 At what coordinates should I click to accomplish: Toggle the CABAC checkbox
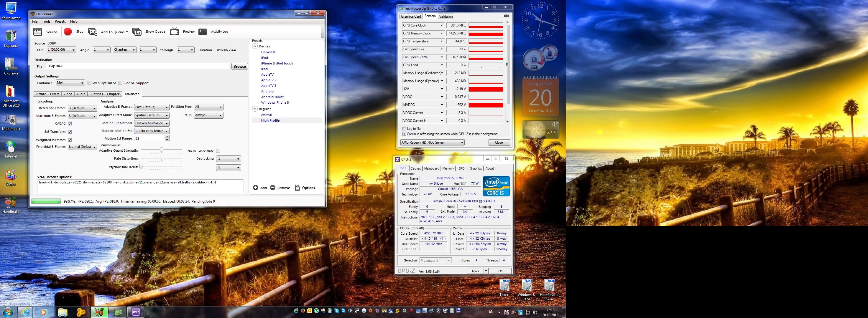click(70, 123)
